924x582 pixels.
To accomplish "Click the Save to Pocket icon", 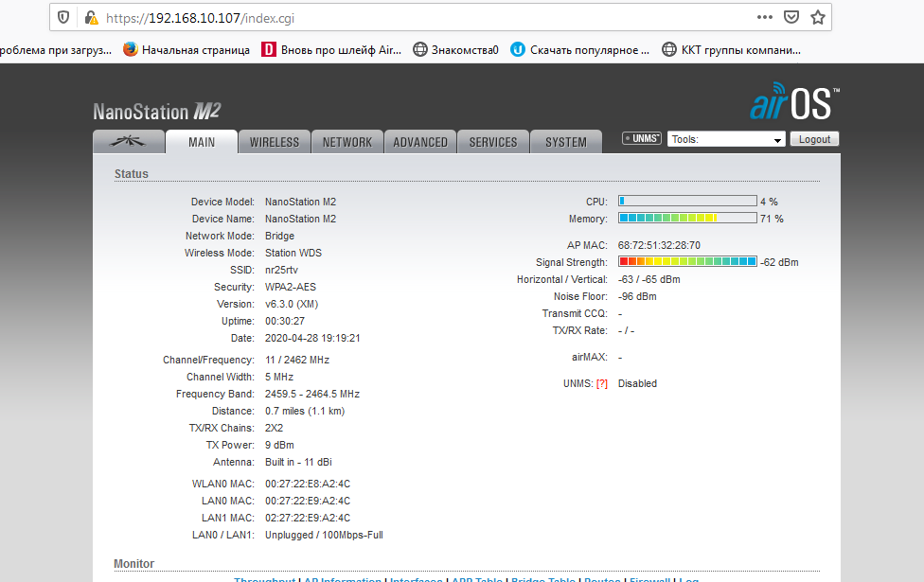I will [791, 17].
